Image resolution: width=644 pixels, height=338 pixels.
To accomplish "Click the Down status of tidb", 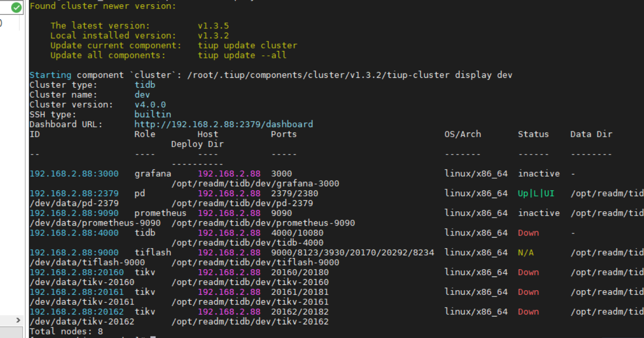I will coord(528,233).
